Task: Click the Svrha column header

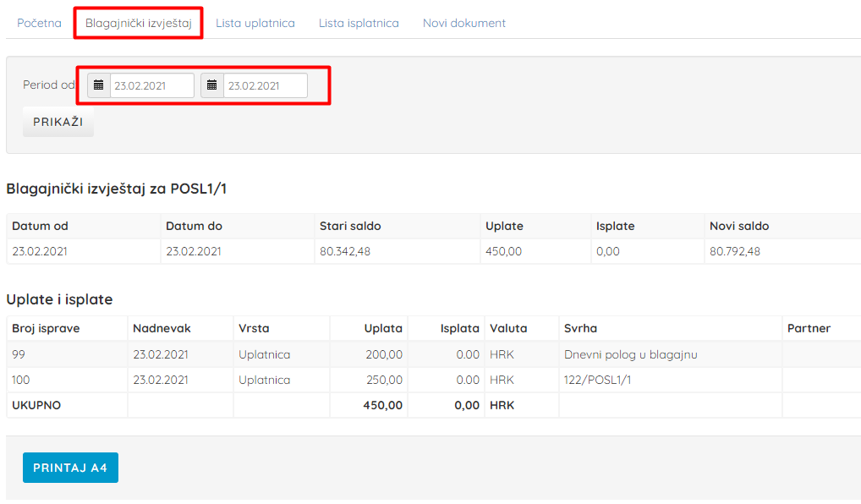Action: pos(580,328)
